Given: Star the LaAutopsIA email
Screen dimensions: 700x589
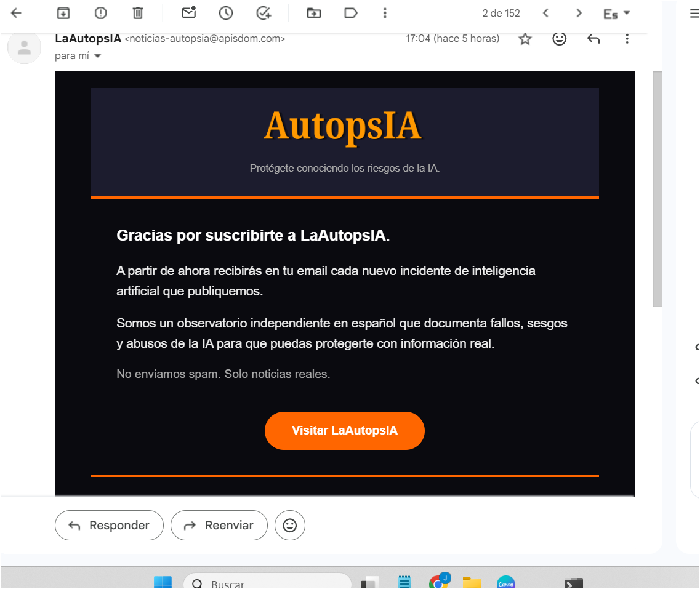Looking at the screenshot, I should point(525,38).
